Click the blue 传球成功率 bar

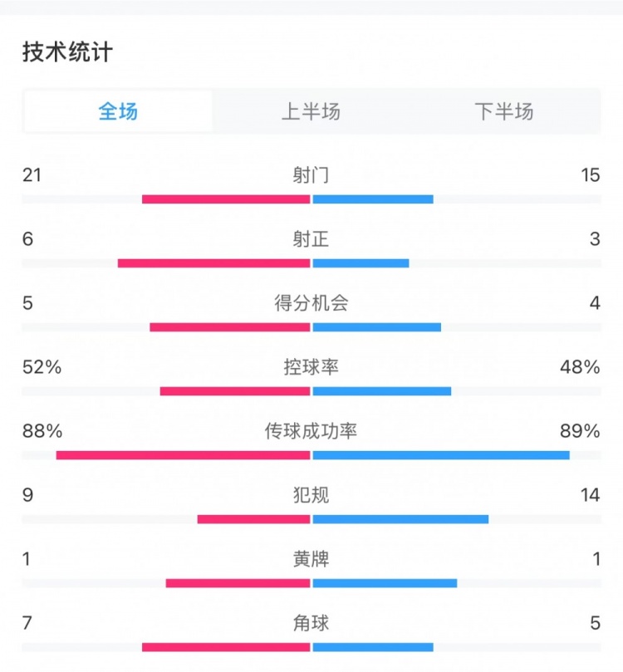tap(441, 455)
